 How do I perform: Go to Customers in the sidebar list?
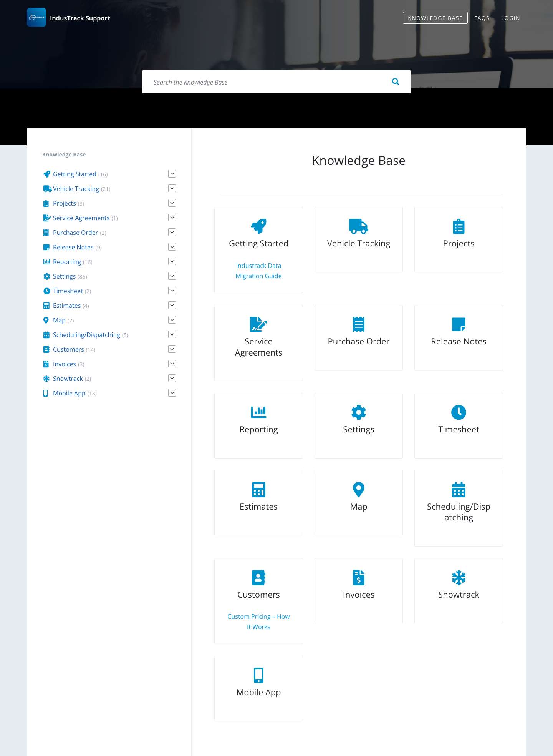pyautogui.click(x=68, y=349)
